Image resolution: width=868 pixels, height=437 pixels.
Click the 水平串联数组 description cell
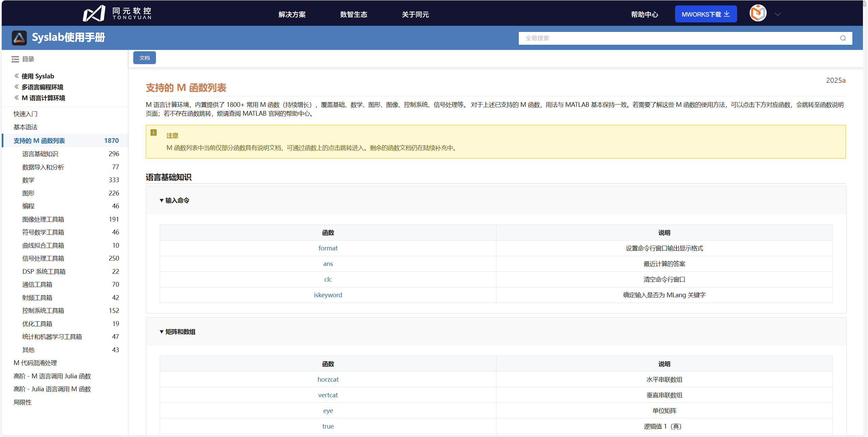(664, 379)
